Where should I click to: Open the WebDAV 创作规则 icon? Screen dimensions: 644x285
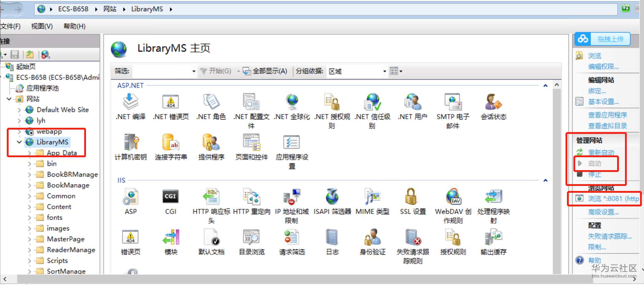pos(453,197)
